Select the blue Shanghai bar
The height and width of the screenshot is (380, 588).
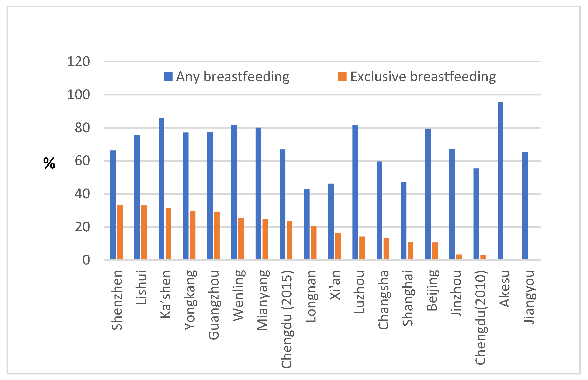(x=403, y=221)
